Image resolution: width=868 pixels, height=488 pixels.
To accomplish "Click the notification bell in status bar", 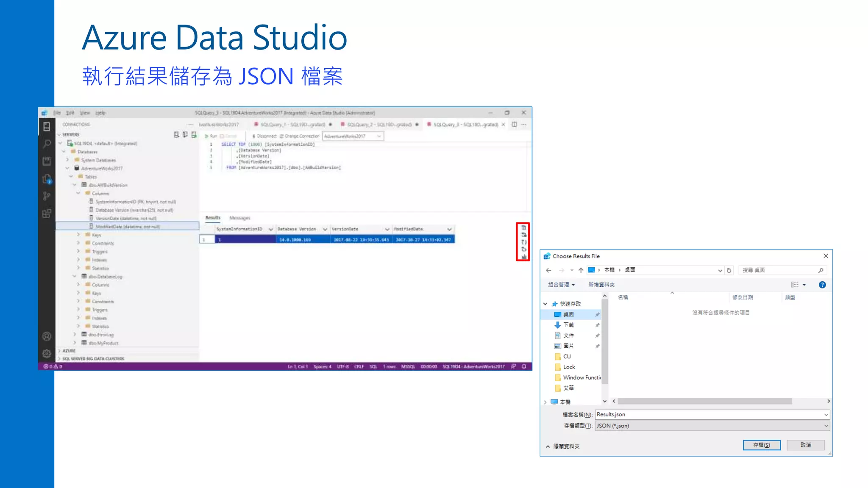I will point(524,366).
